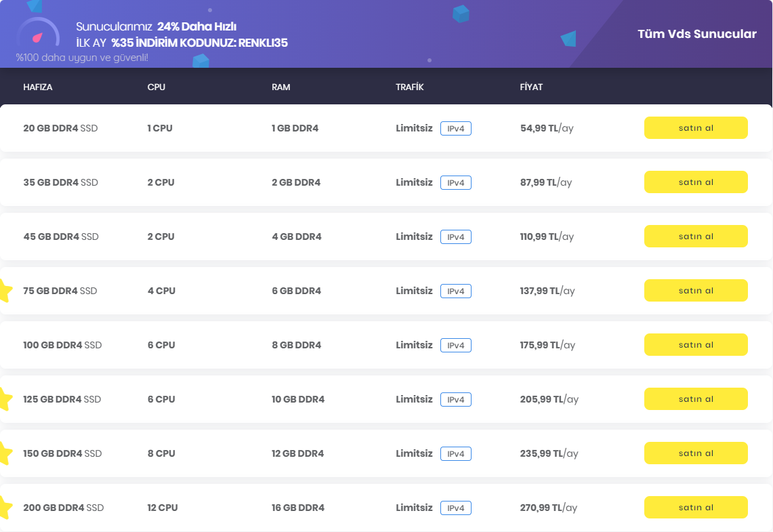
Task: Purchase the 150 GB 8 CPU plan
Action: [x=695, y=453]
